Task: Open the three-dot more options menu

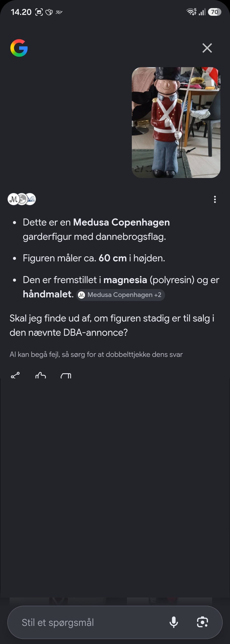Action: (215, 199)
